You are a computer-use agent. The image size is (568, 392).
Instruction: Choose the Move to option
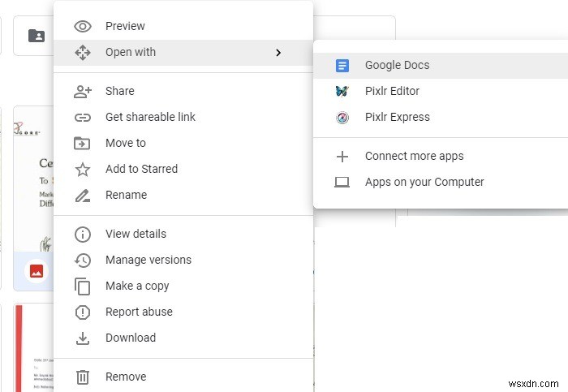point(183,144)
